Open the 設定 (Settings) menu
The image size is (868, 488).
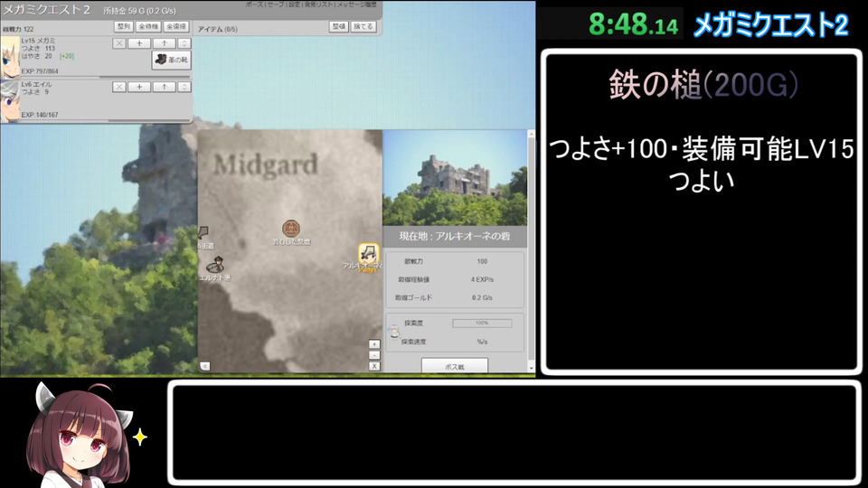295,5
